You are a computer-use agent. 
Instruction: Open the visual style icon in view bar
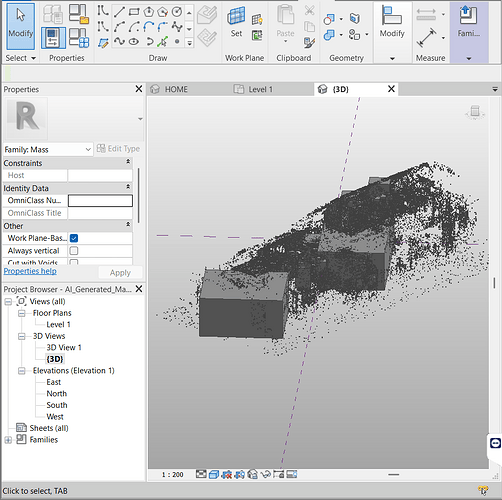point(214,474)
